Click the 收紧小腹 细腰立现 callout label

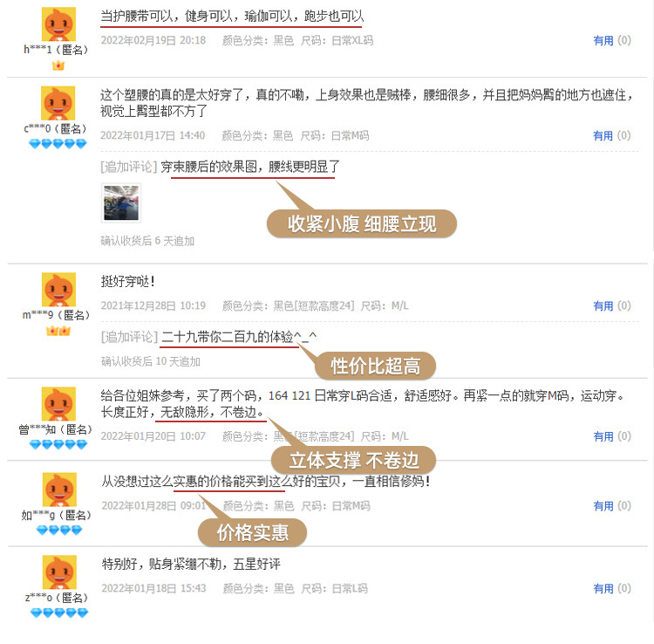362,223
